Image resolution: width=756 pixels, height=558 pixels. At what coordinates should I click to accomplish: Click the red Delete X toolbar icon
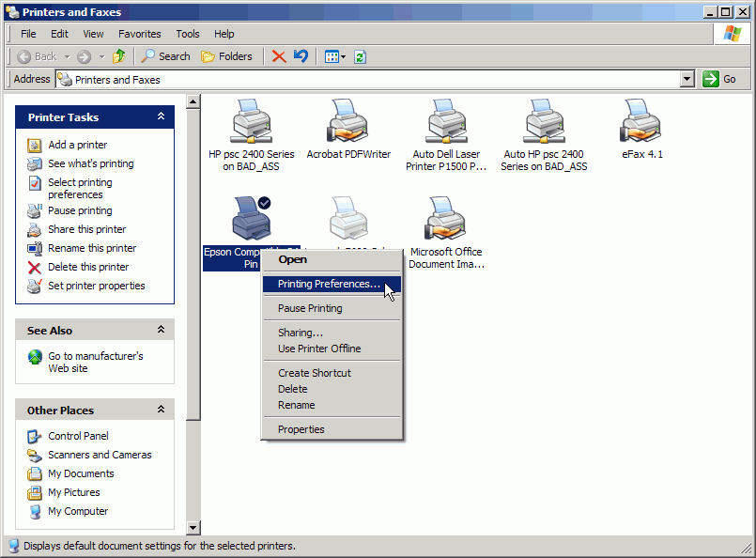point(279,56)
